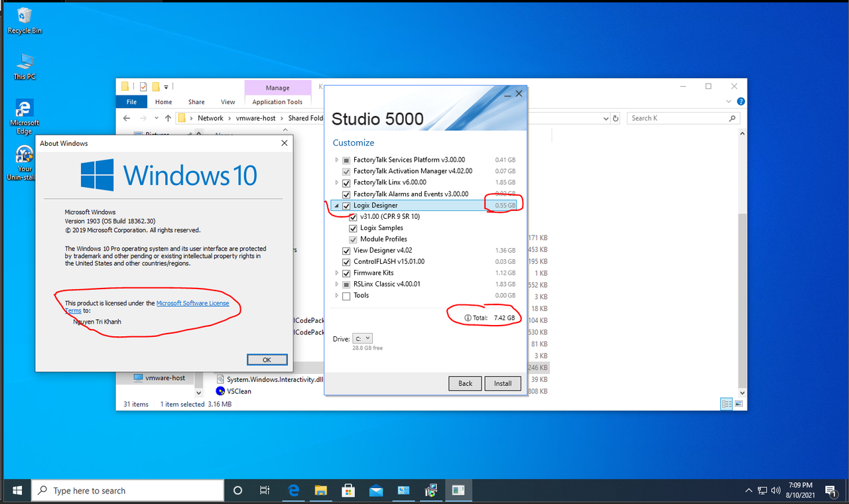Select the This PC desktop icon
The image size is (849, 504).
25,67
